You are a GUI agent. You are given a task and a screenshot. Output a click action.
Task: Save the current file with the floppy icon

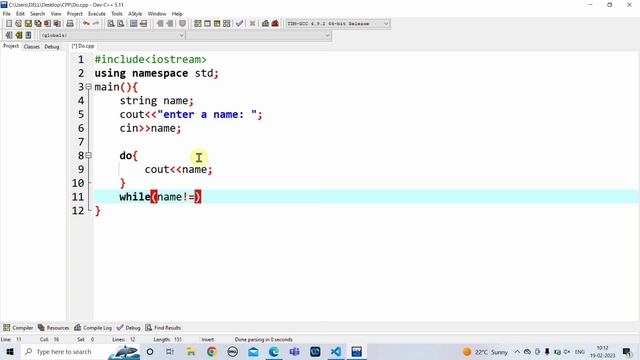[x=28, y=24]
